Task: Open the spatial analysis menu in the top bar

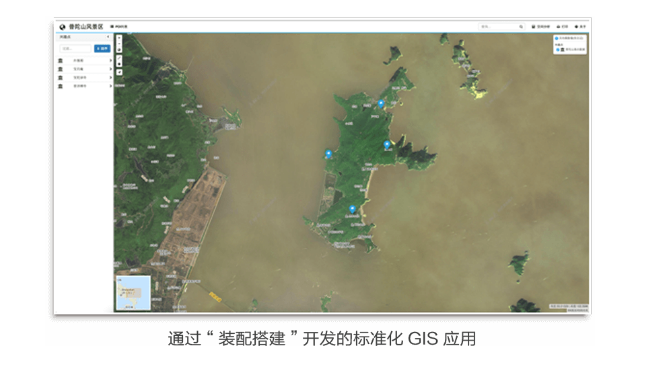Action: 541,27
